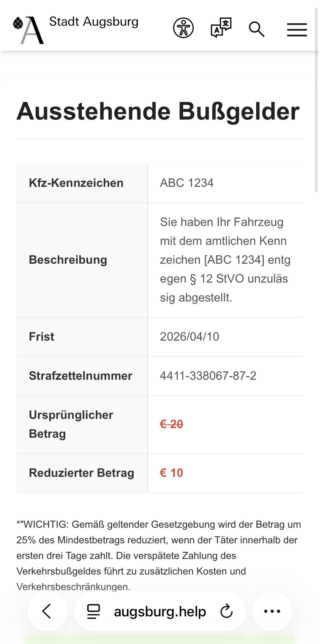The width and height of the screenshot is (320, 644).
Task: Click the struck-through € 20 amount
Action: [171, 424]
